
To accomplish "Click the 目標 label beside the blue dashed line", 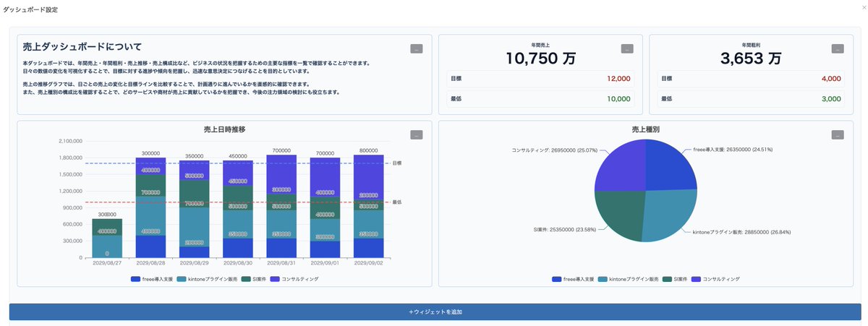I will point(397,163).
